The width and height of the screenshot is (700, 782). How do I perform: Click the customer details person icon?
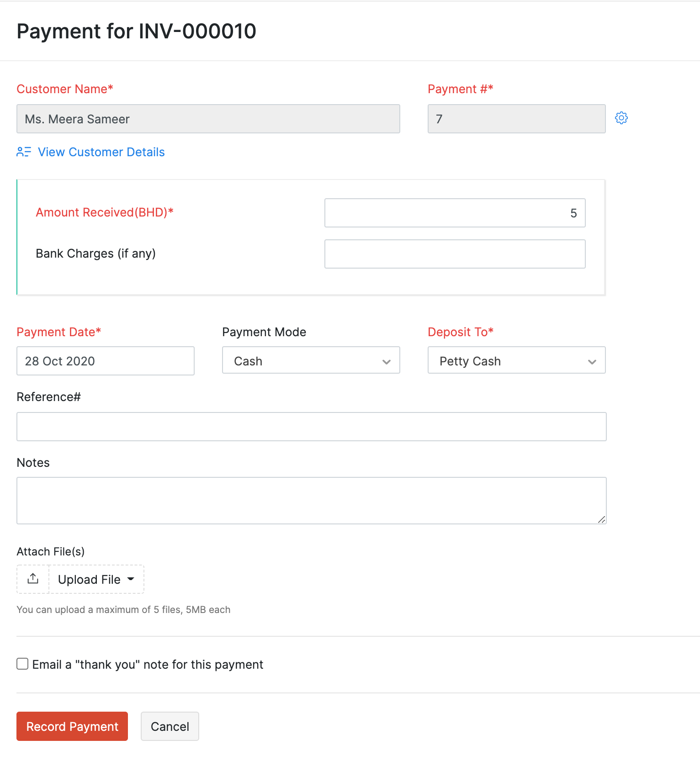coord(23,152)
